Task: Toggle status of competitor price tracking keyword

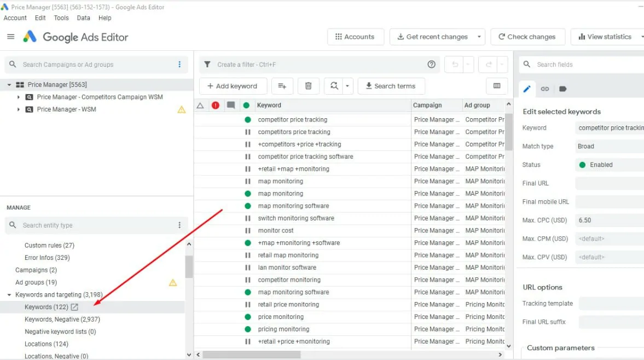Action: tap(248, 120)
